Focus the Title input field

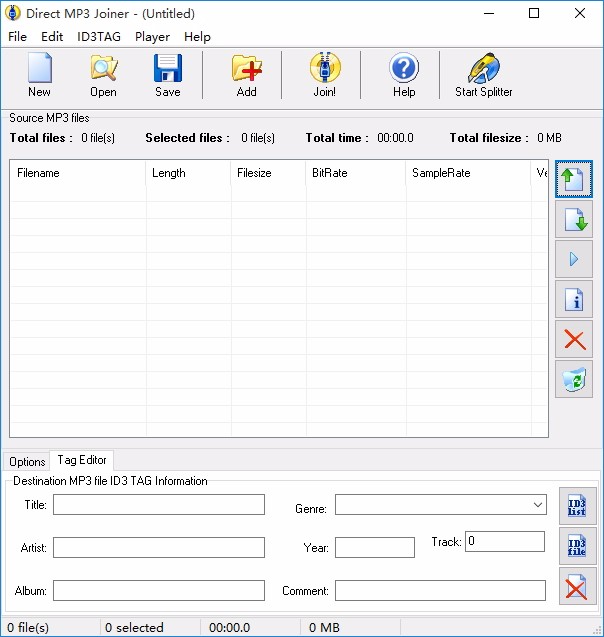[159, 505]
